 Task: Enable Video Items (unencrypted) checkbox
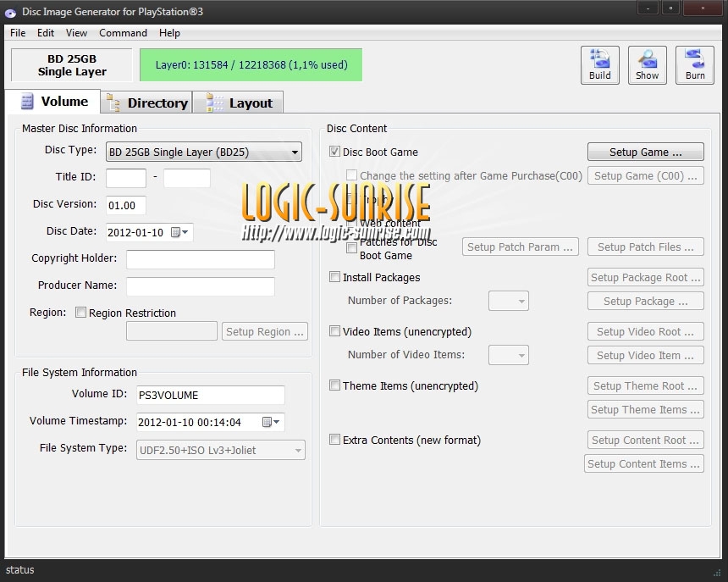(334, 331)
